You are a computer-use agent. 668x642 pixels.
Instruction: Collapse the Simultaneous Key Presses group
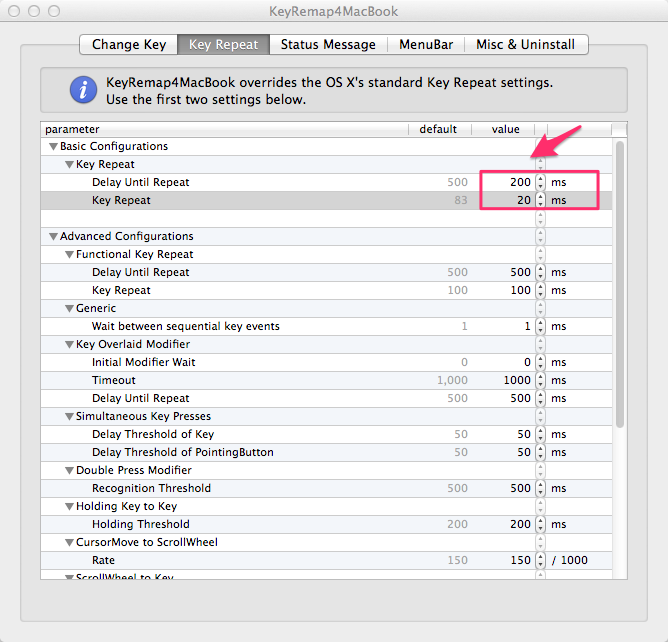point(69,416)
